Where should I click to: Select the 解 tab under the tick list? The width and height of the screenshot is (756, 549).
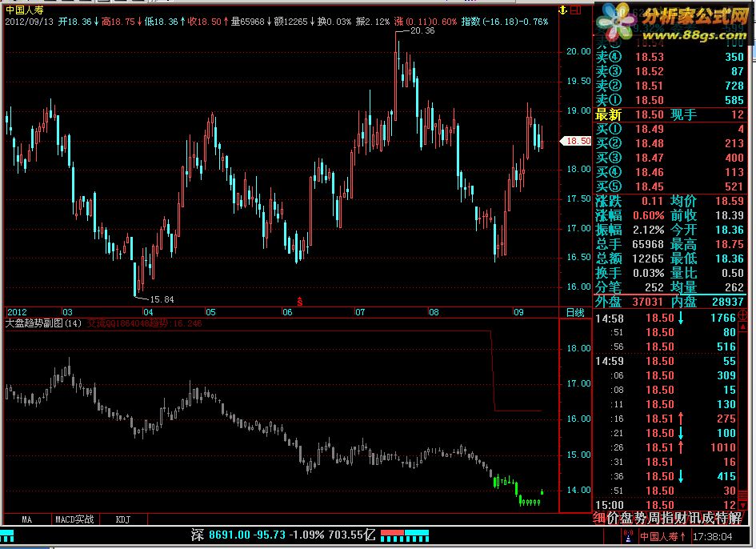click(734, 519)
